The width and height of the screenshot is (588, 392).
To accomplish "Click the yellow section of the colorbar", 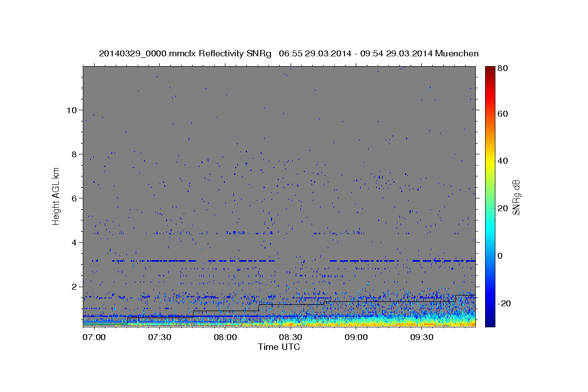I will (x=490, y=161).
